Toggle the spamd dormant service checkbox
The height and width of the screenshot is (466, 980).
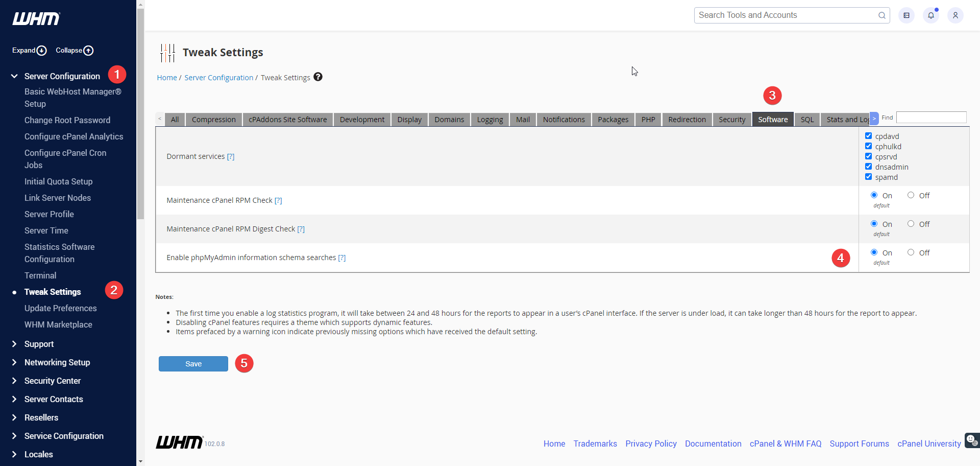coord(868,177)
